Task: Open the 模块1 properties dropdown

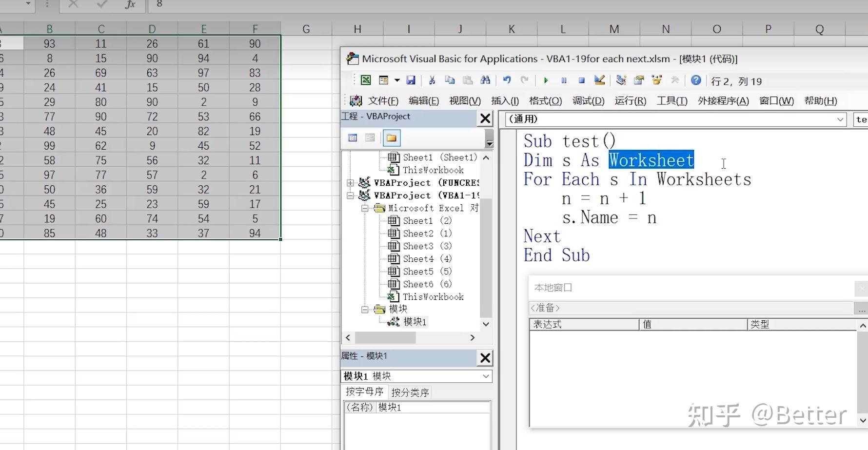Action: (x=416, y=376)
